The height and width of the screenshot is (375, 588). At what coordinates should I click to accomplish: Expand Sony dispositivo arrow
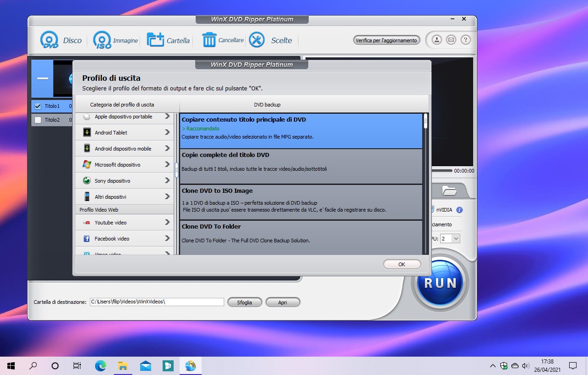[167, 180]
